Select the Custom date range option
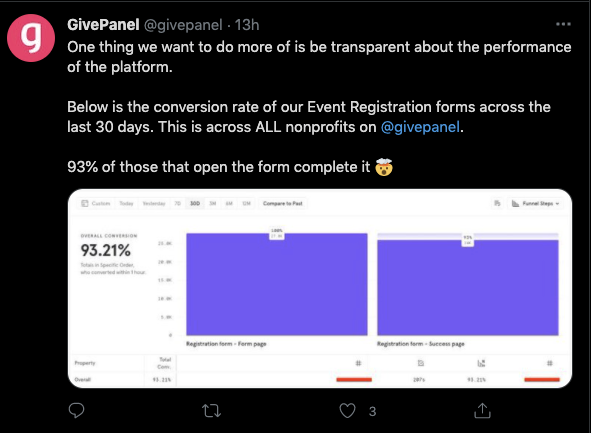591x433 pixels. (96, 203)
